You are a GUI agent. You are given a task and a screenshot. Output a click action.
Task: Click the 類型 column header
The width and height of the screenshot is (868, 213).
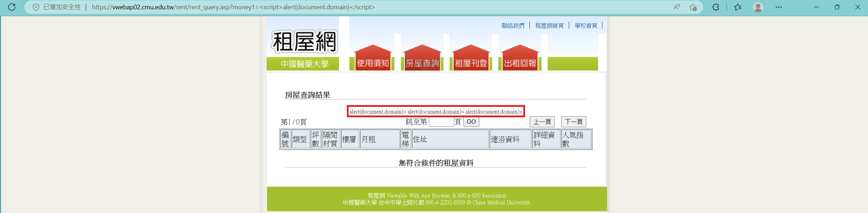(x=301, y=139)
